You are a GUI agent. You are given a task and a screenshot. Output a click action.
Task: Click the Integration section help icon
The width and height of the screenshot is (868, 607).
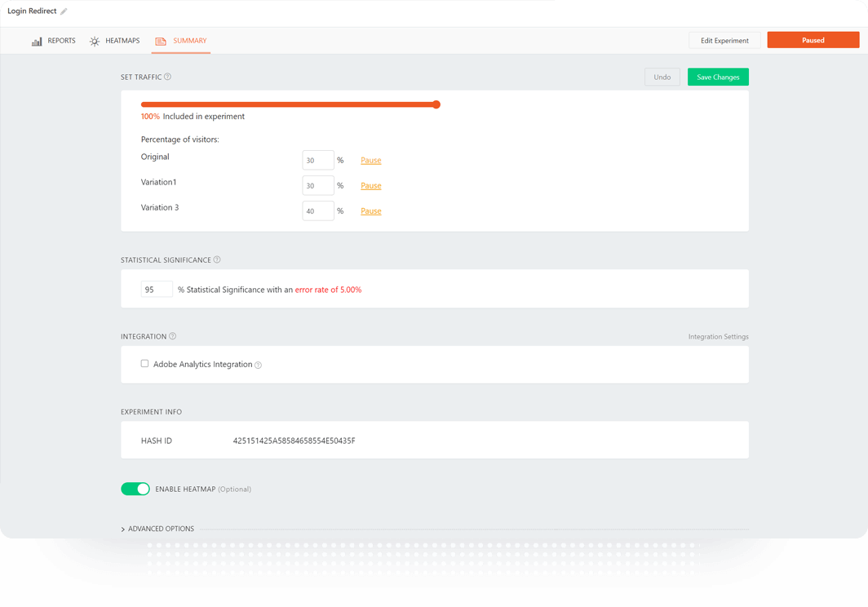pos(173,336)
